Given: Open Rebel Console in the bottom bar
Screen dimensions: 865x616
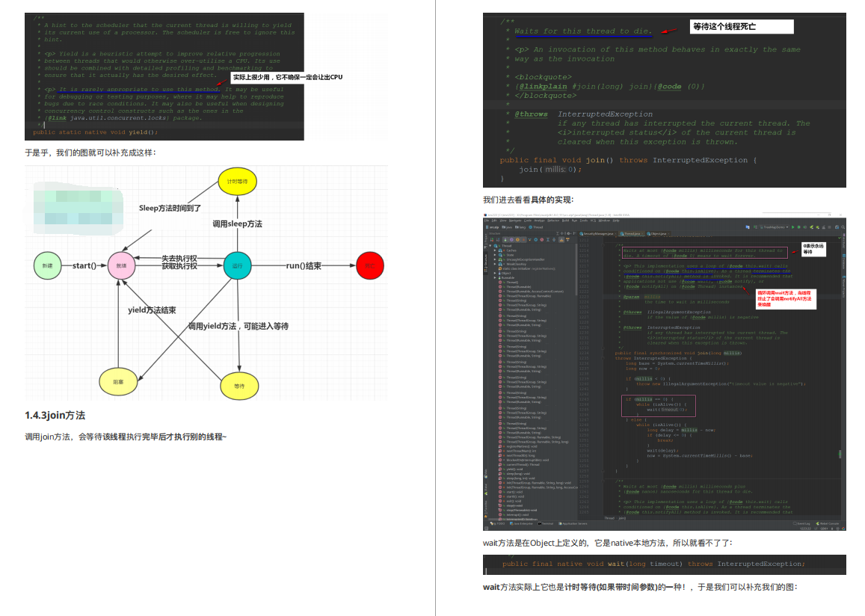Looking at the screenshot, I should [x=828, y=524].
